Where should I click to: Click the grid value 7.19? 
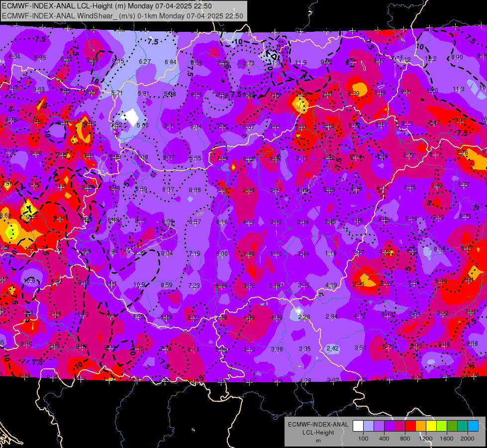[x=195, y=254]
